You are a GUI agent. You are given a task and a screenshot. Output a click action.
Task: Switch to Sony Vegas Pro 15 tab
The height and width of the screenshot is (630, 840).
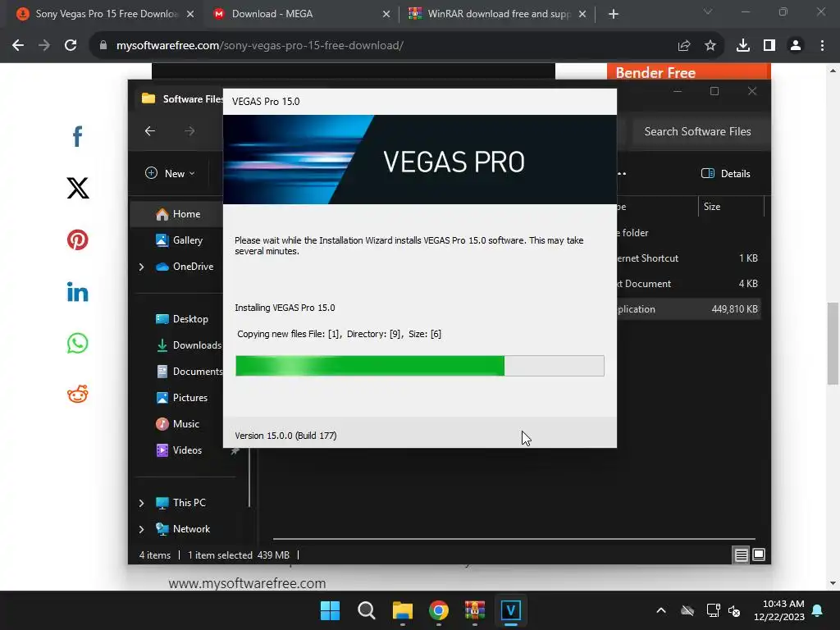click(106, 14)
